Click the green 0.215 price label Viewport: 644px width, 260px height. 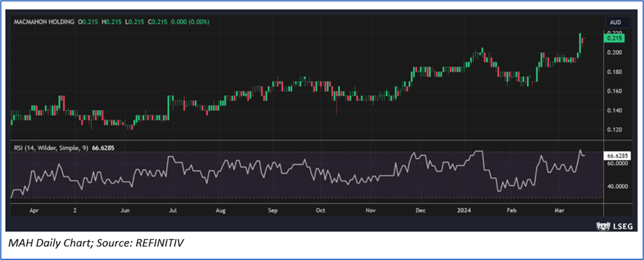pos(614,38)
